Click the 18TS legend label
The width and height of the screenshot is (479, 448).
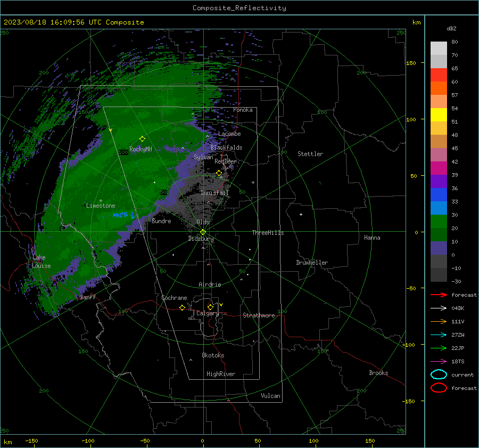pyautogui.click(x=458, y=362)
